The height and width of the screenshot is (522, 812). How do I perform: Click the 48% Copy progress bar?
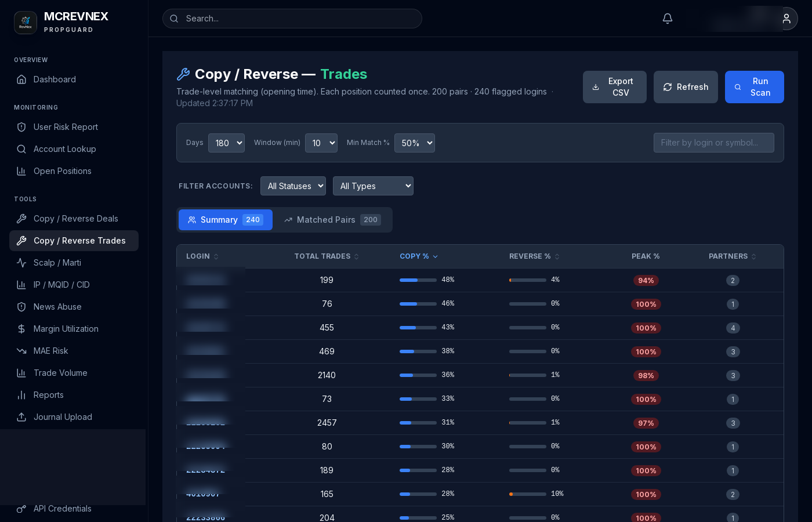point(418,280)
